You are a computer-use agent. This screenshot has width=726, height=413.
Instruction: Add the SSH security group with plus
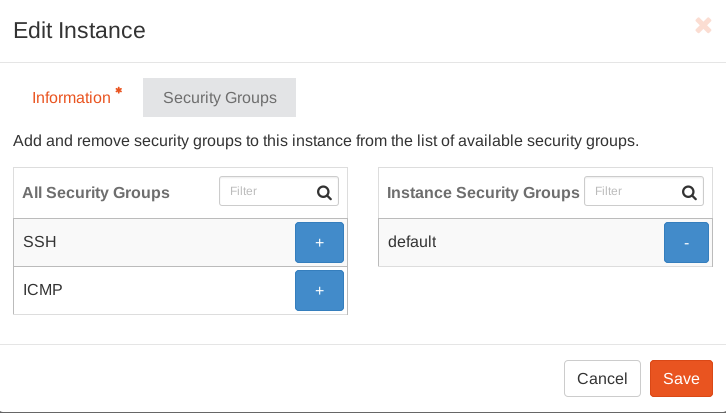[319, 243]
